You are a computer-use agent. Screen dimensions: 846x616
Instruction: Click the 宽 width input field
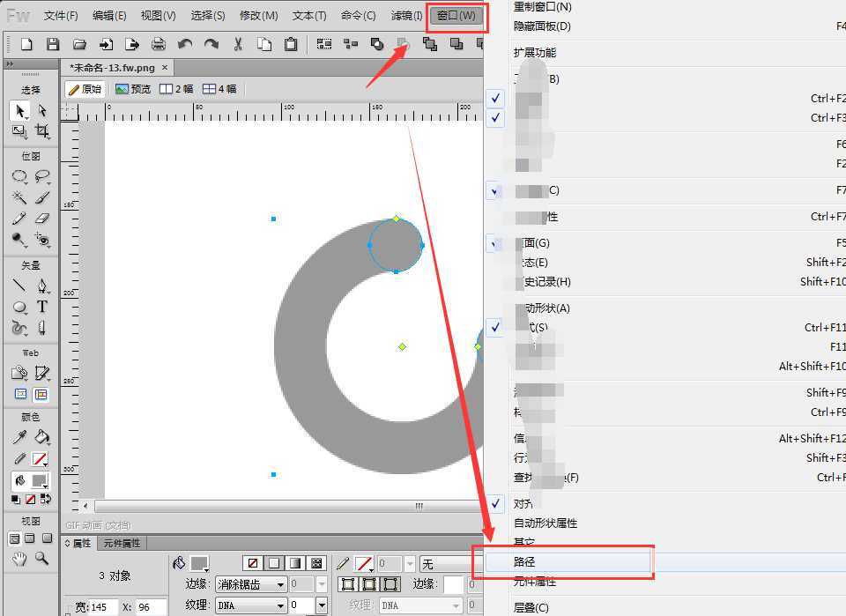tap(105, 607)
